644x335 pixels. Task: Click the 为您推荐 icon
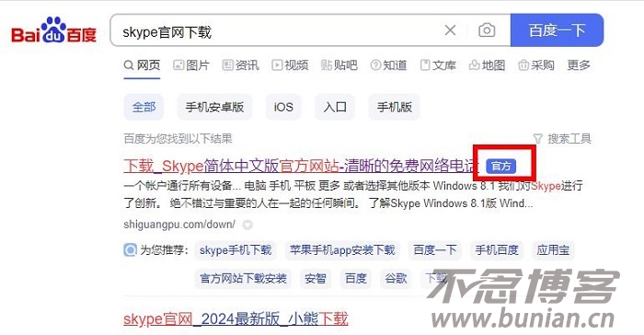click(x=131, y=249)
